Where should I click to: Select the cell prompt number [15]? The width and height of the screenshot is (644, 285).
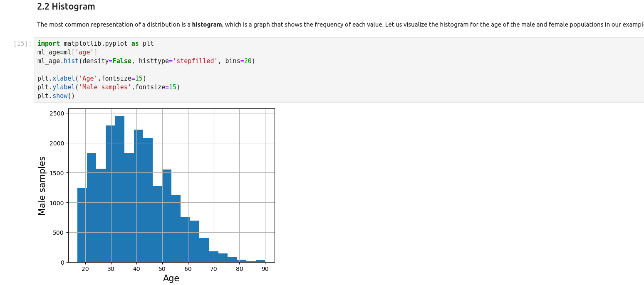(x=22, y=44)
